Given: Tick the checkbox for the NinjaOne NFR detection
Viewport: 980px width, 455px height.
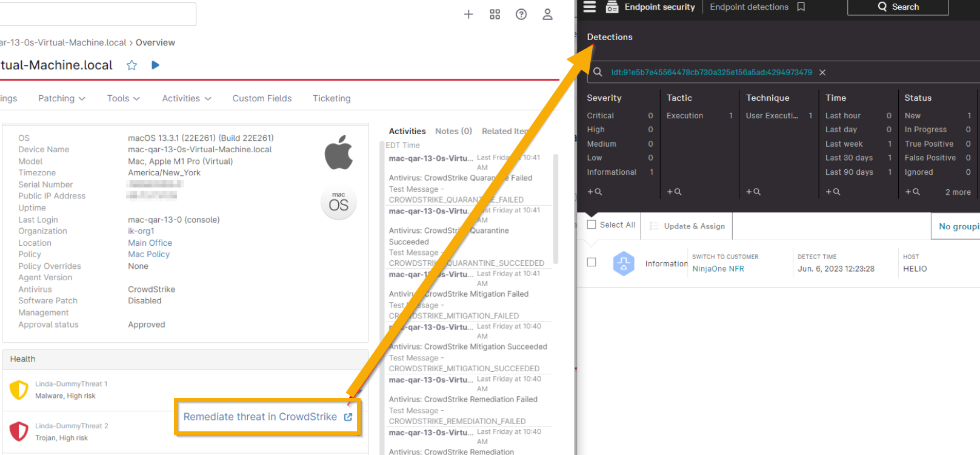Looking at the screenshot, I should point(592,262).
